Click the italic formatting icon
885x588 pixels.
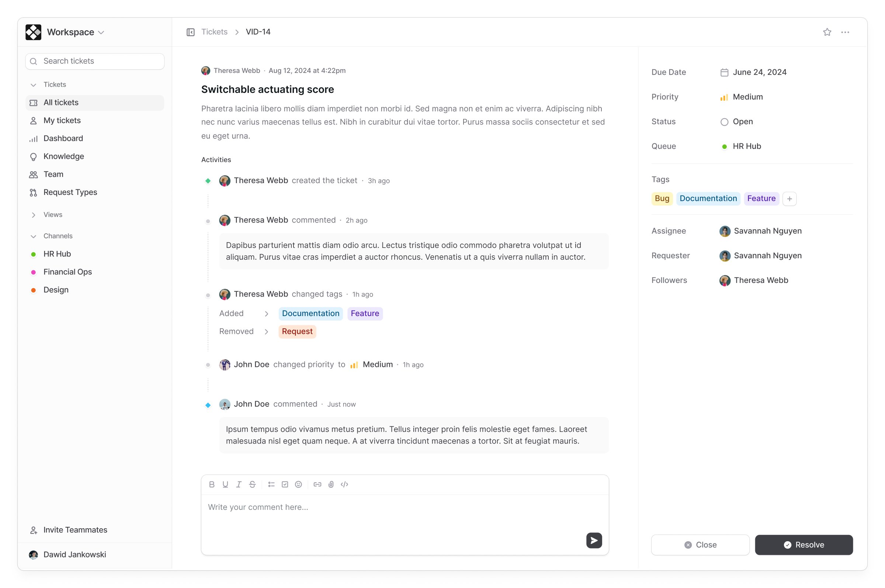pyautogui.click(x=239, y=484)
